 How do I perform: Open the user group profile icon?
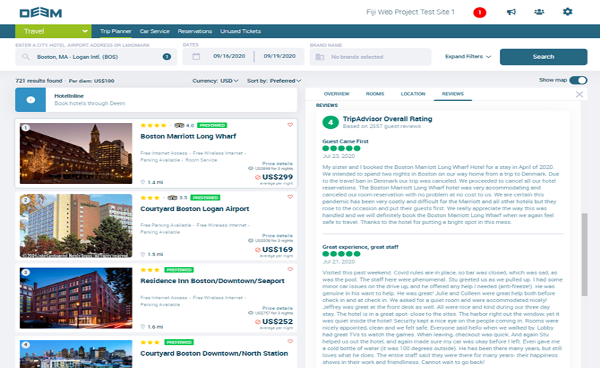point(539,12)
